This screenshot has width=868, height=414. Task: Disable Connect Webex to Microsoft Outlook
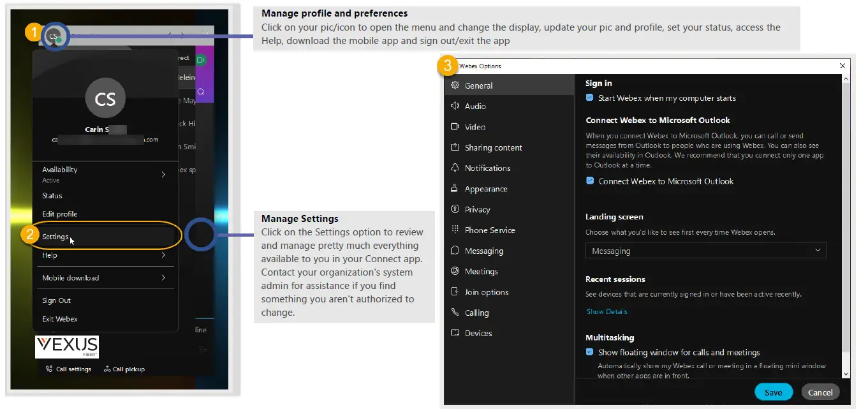click(589, 181)
